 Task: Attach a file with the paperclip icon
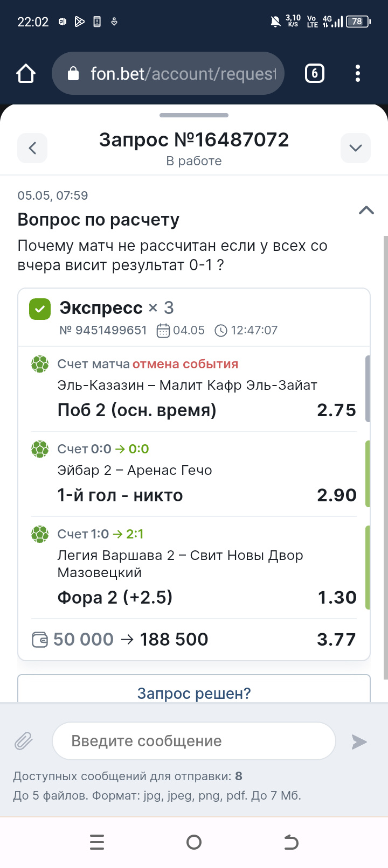point(24,741)
